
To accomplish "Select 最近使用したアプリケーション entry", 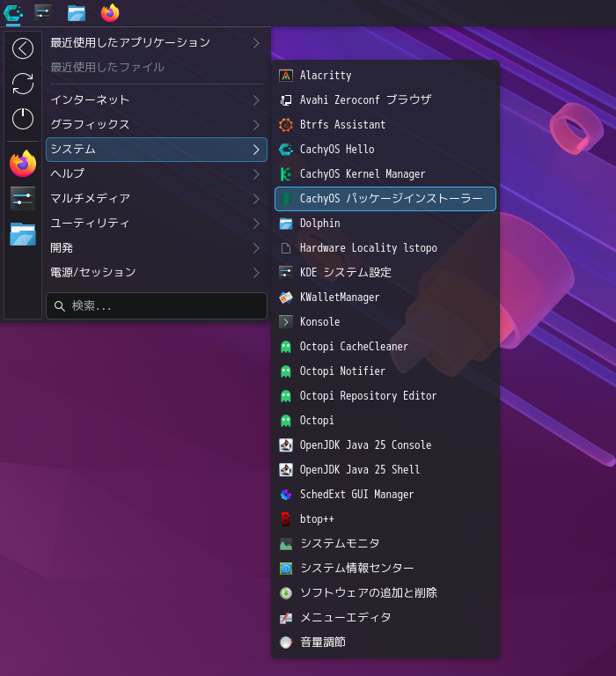I will [x=156, y=42].
